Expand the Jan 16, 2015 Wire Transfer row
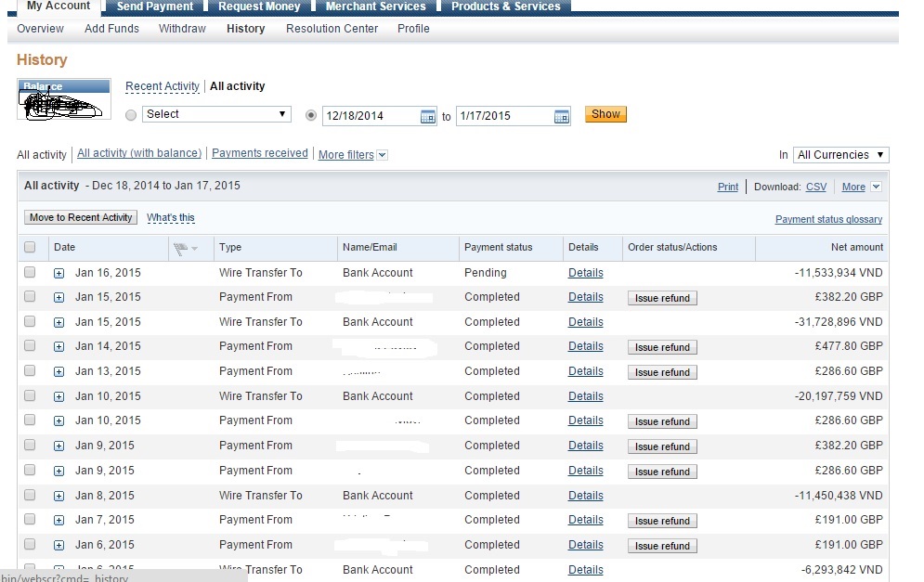Image resolution: width=924 pixels, height=582 pixels. pos(59,273)
